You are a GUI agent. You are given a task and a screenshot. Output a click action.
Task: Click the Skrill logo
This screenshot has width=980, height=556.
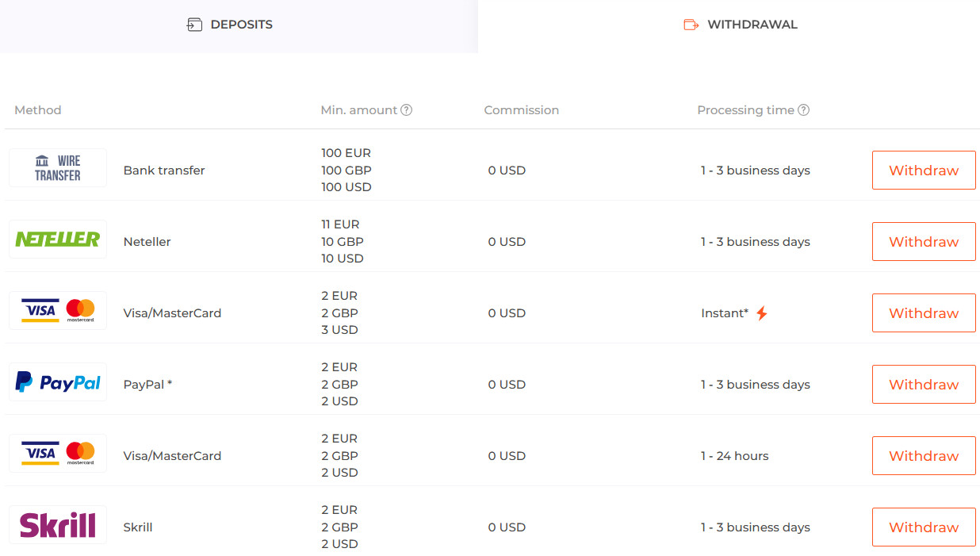tap(58, 525)
